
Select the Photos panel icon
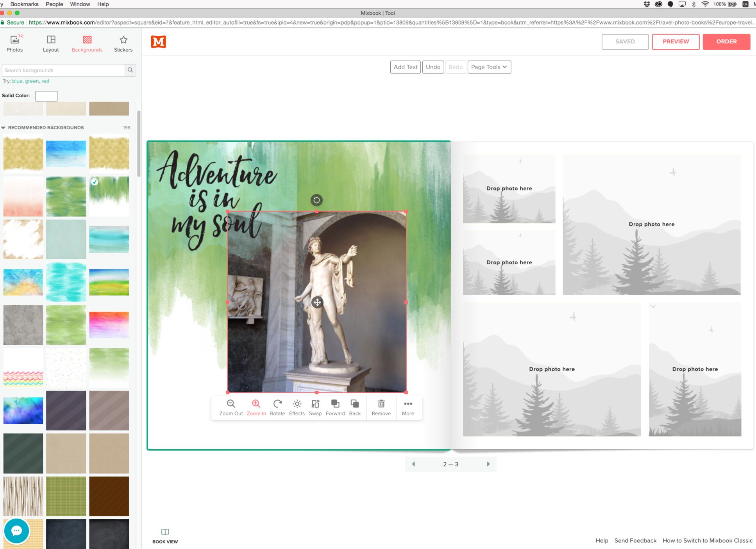(x=15, y=43)
